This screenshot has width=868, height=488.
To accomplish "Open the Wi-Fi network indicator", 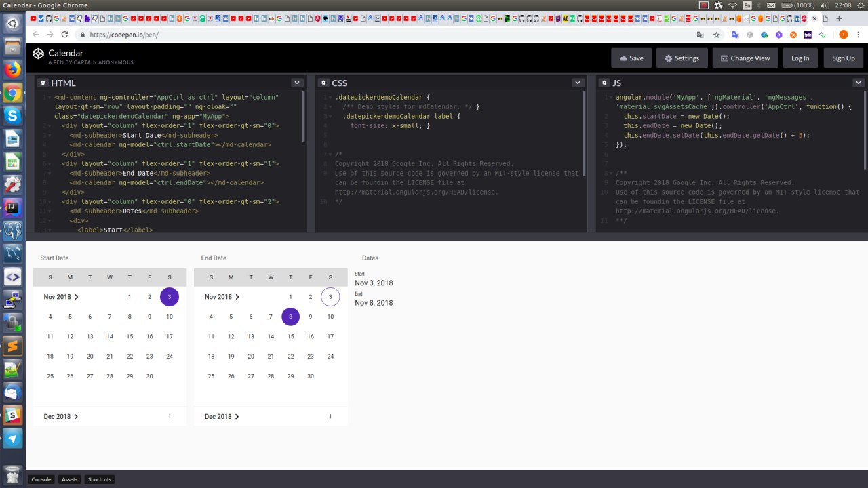I will (732, 5).
